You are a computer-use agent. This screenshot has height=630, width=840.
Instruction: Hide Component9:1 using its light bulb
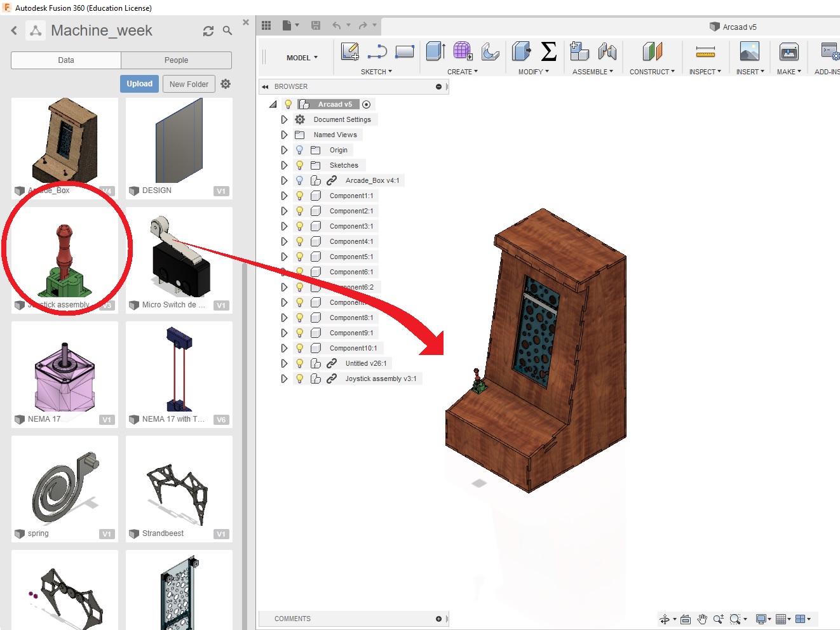click(300, 333)
